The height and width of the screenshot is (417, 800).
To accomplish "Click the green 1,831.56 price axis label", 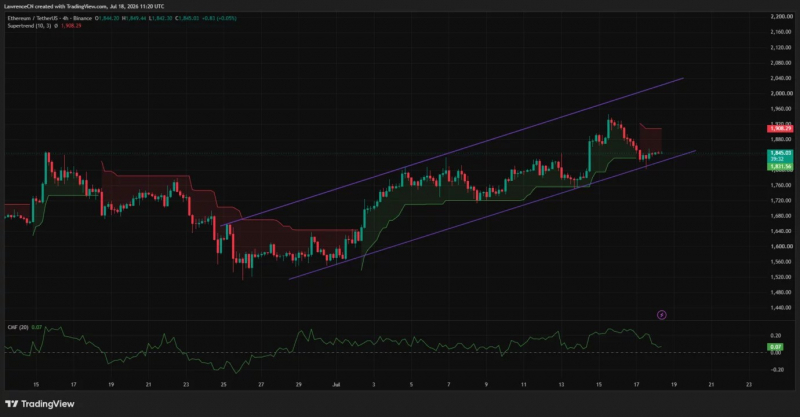I will [781, 166].
